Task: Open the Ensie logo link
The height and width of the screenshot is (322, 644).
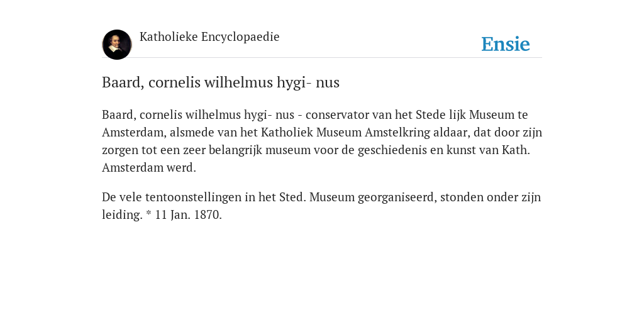Action: click(x=505, y=44)
